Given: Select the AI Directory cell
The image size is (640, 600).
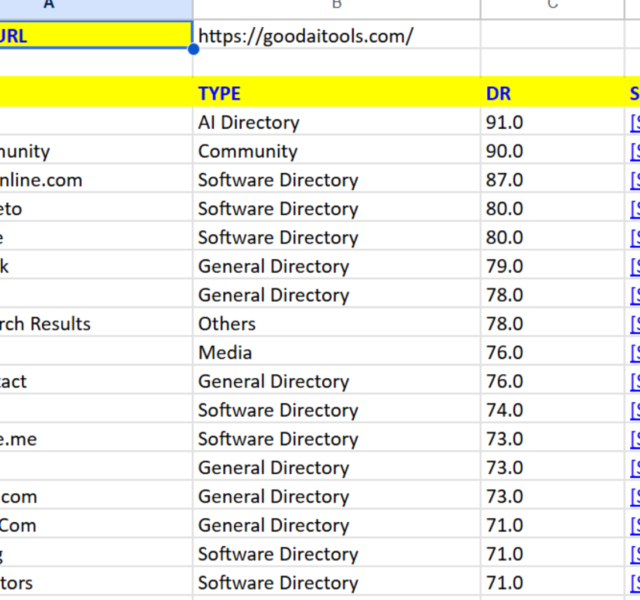Looking at the screenshot, I should 337,122.
